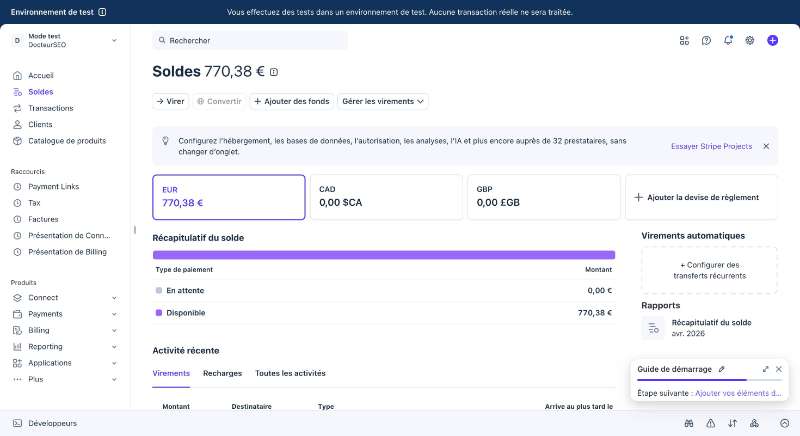The height and width of the screenshot is (436, 800).
Task: Click the En attente amount 0,00 €
Action: pyautogui.click(x=599, y=290)
